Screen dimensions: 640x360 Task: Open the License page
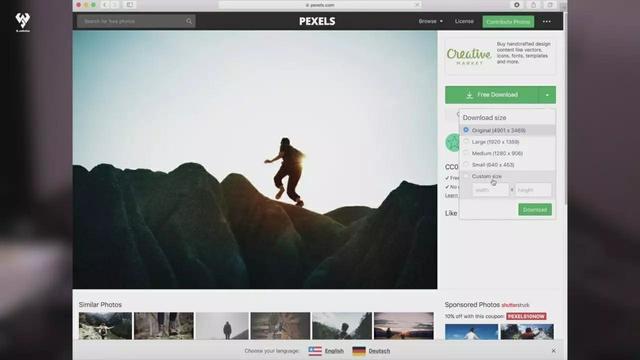pos(464,21)
